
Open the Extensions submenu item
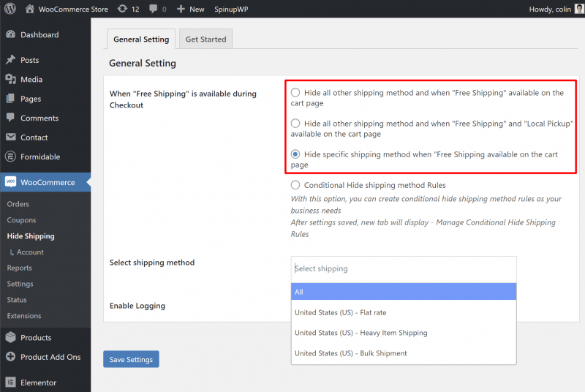[24, 315]
